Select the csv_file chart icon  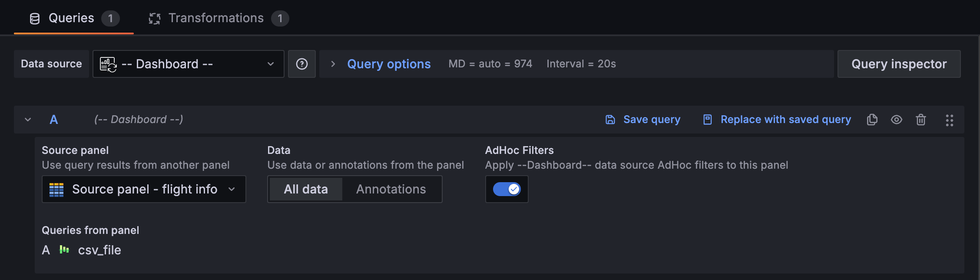click(64, 250)
